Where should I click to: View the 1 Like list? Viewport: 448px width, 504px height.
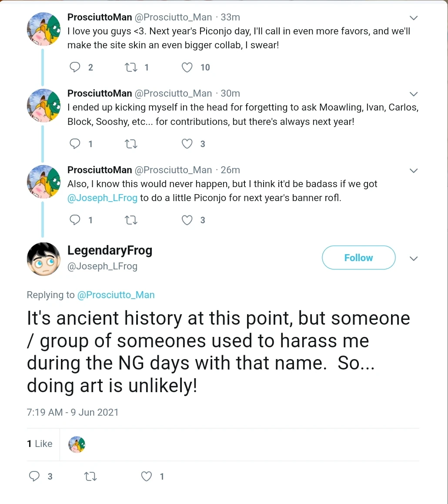tap(40, 444)
